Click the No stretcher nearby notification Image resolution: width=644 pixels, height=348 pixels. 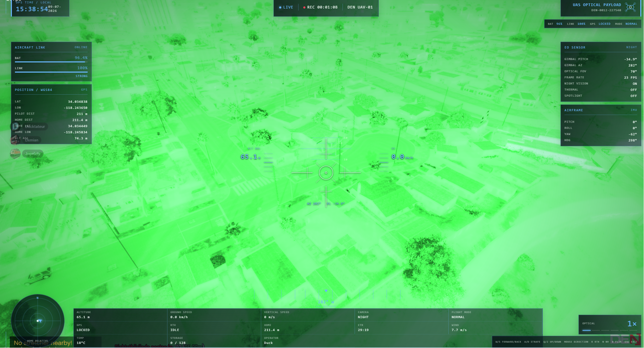click(x=43, y=343)
